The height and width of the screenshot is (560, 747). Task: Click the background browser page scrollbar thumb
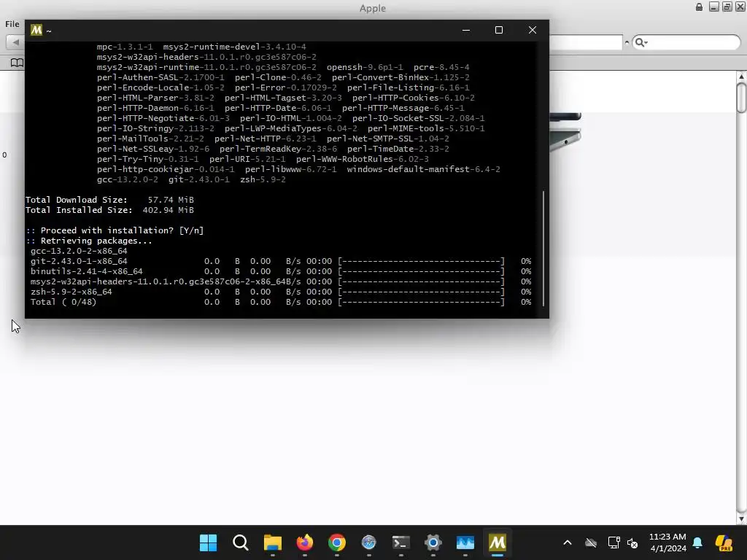(741, 98)
